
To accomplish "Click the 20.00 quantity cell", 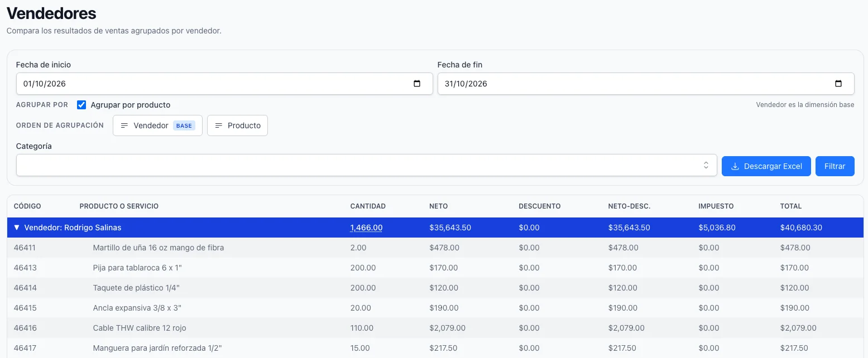I will pyautogui.click(x=361, y=308).
